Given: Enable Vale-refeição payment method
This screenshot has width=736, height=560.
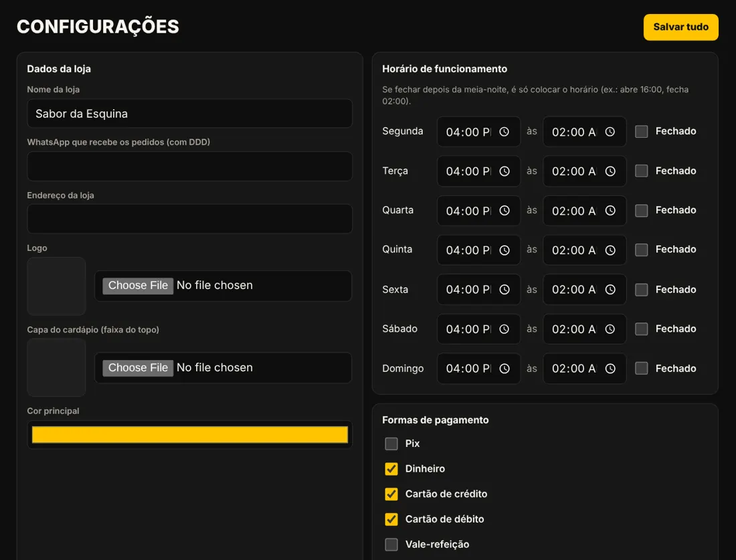Looking at the screenshot, I should 391,545.
